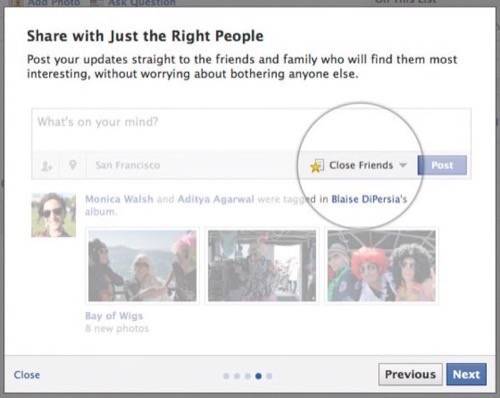500x398 pixels.
Task: Click the location pin icon
Action: point(73,165)
